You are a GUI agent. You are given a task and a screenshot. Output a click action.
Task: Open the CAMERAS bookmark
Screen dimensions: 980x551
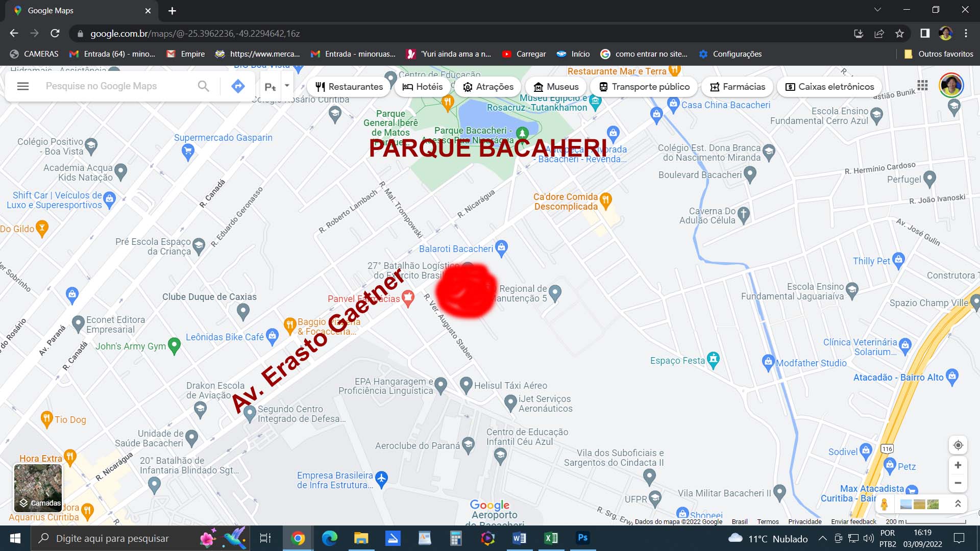point(34,54)
